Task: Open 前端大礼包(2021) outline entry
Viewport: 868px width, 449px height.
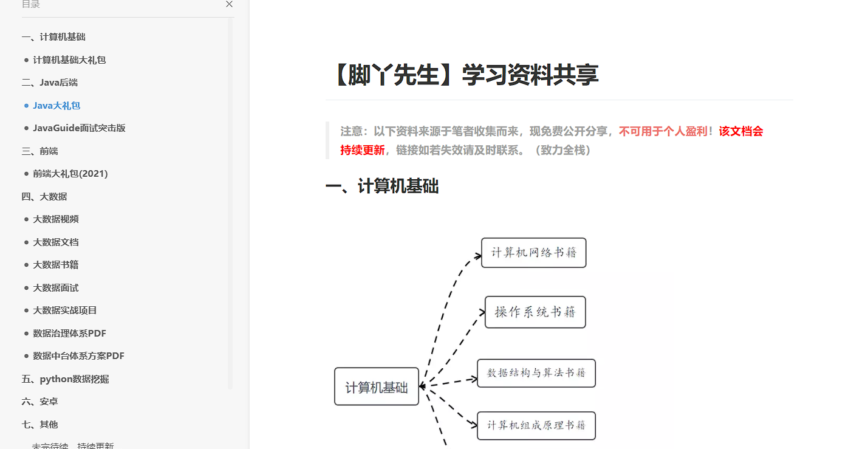Action: 70,174
